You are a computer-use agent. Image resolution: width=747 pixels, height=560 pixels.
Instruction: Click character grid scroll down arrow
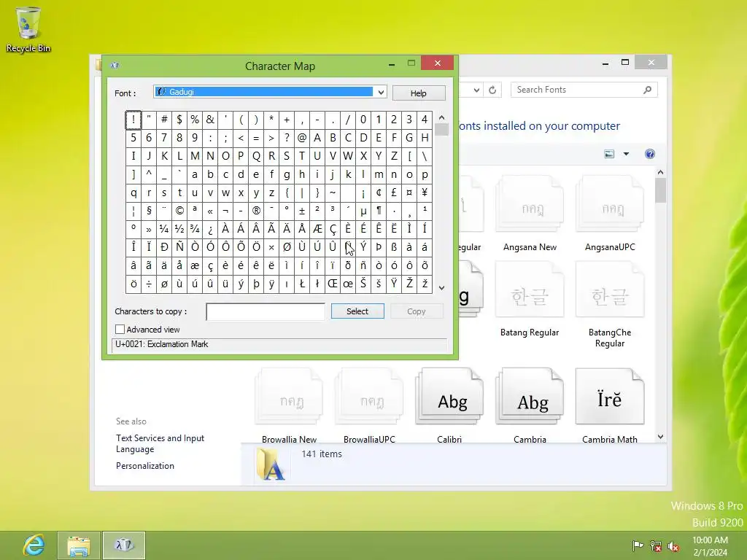[x=441, y=287]
